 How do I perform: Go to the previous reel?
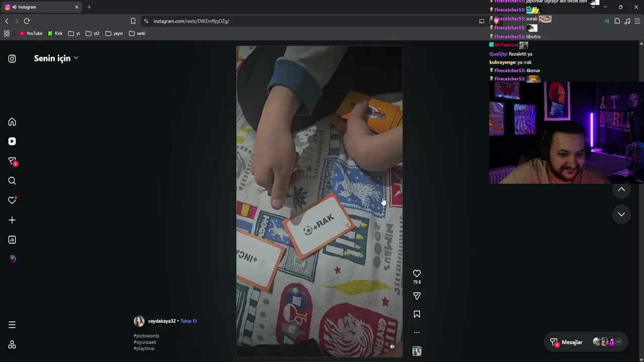[621, 190]
